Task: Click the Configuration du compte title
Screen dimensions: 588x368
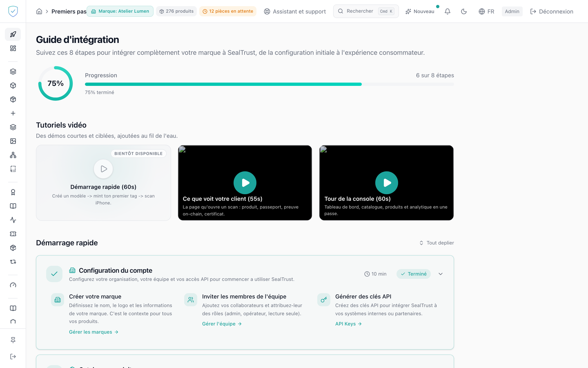Action: [x=116, y=271]
